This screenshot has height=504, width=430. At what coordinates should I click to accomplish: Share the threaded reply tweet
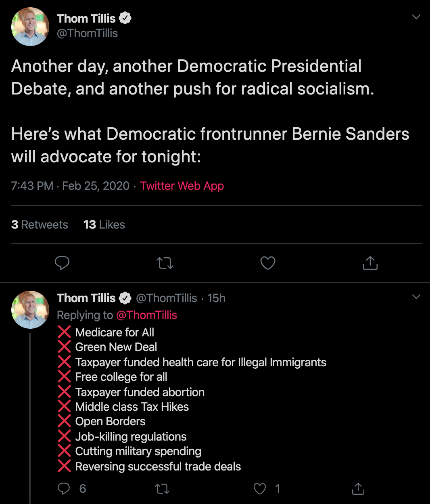tap(358, 489)
